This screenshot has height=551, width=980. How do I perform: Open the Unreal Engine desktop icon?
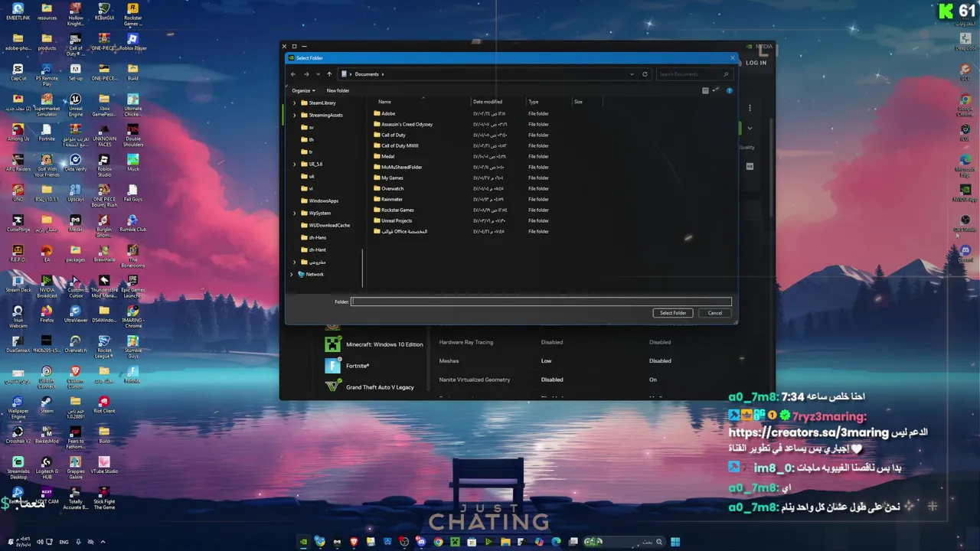[75, 104]
